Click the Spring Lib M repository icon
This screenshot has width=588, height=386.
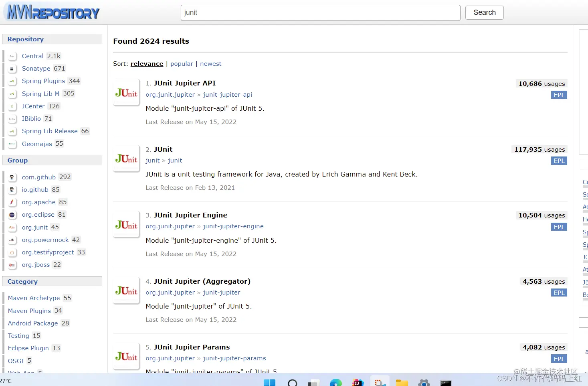(12, 94)
